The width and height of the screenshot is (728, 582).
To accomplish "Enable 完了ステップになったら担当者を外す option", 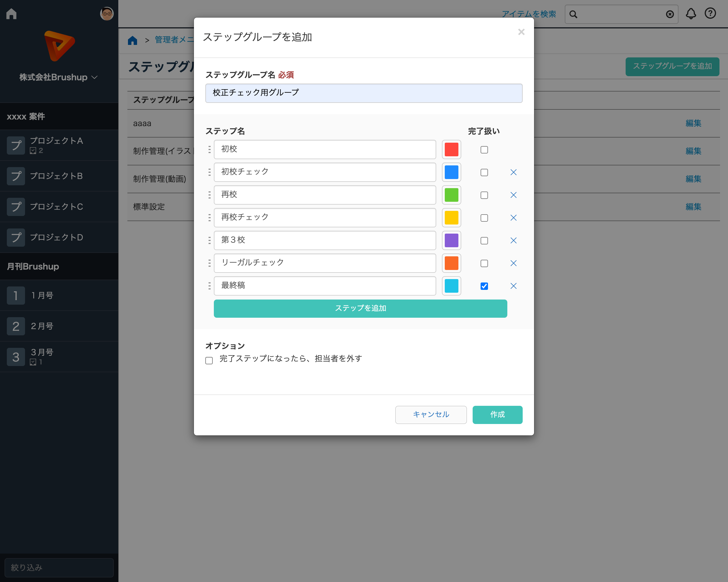I will pyautogui.click(x=209, y=360).
